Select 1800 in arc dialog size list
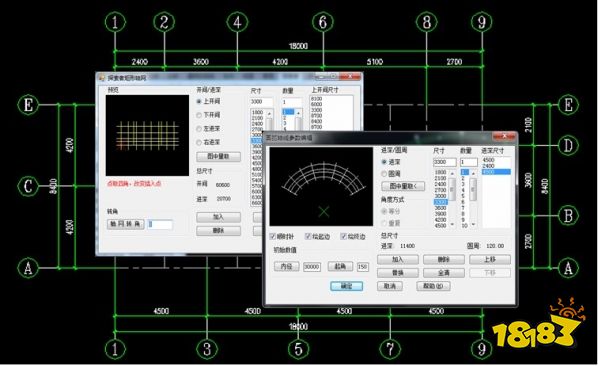This screenshot has height=366, width=598. point(440,172)
